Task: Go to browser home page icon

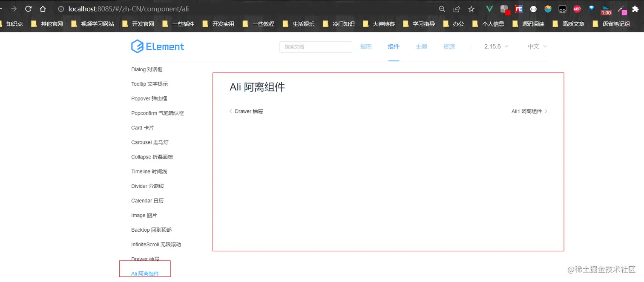Action: tap(43, 9)
